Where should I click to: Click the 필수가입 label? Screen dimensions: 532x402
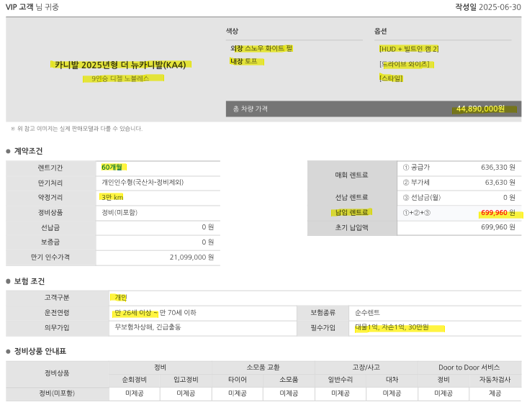[323, 327]
